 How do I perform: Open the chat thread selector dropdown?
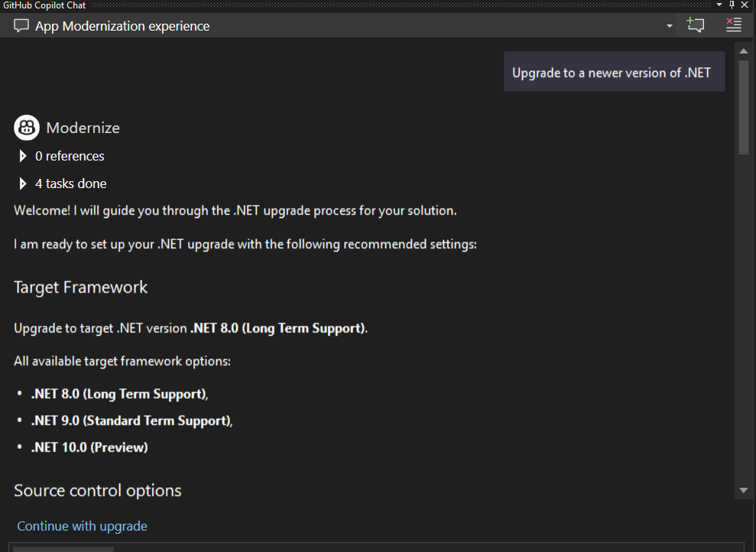tap(670, 26)
